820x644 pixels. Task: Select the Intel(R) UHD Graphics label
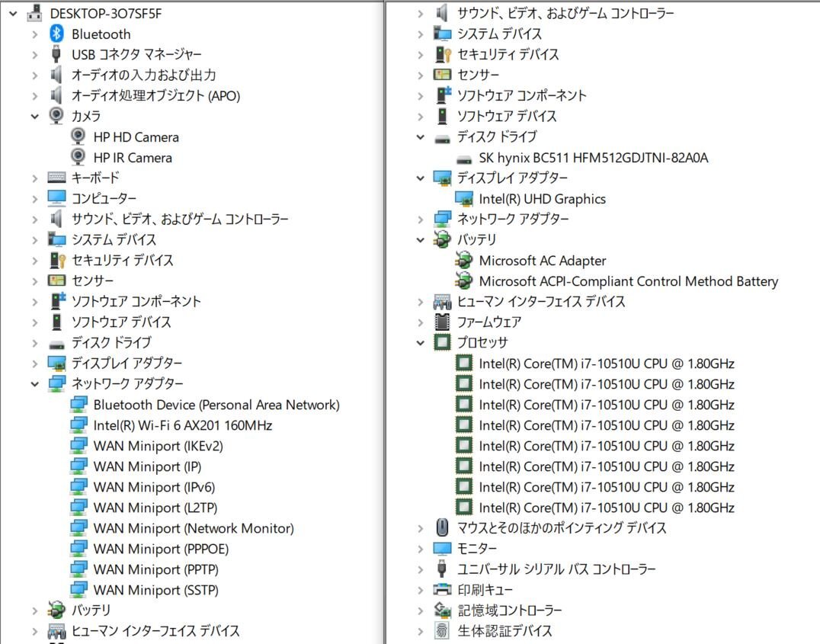(543, 199)
